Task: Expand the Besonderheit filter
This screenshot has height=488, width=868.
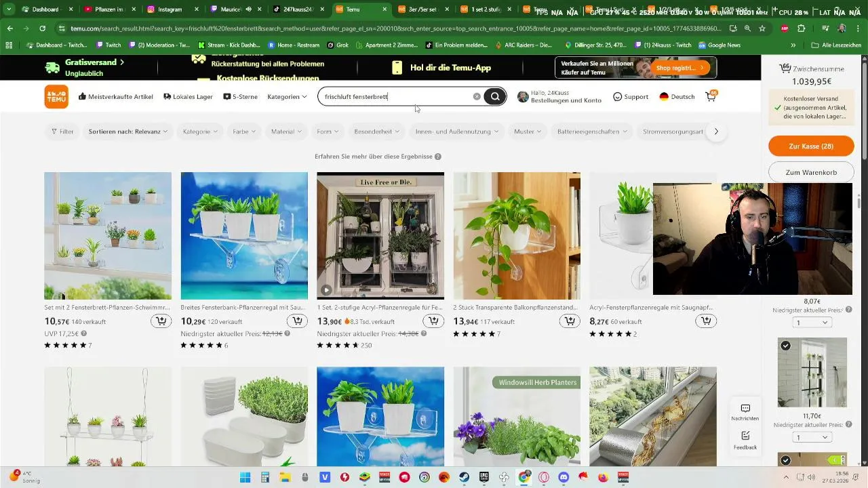Action: 376,131
